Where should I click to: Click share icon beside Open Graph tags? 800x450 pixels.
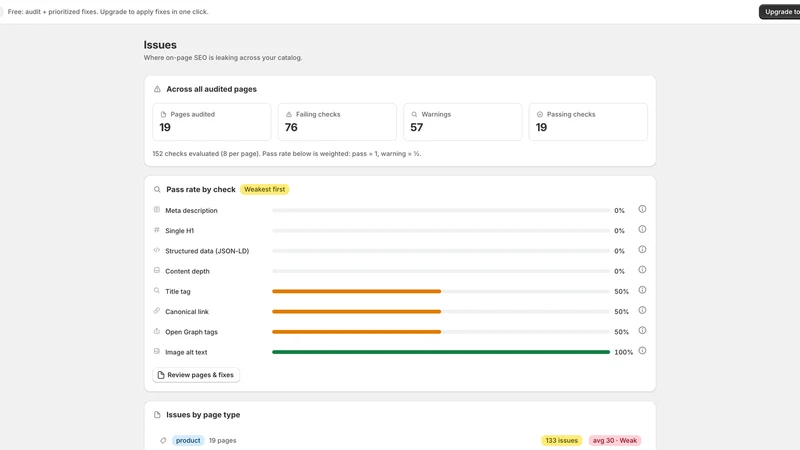coord(157,331)
